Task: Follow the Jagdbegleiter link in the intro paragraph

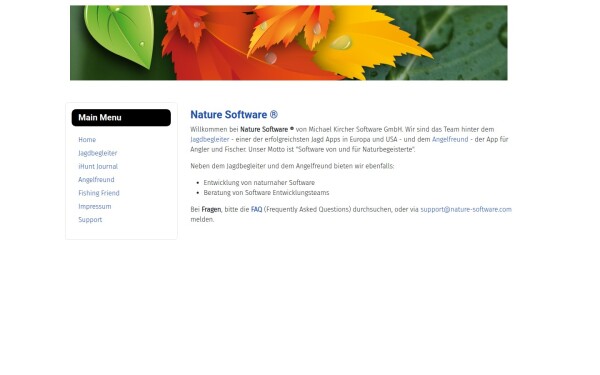Action: (210, 140)
